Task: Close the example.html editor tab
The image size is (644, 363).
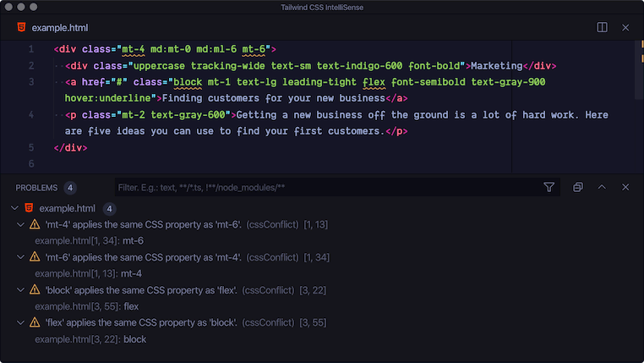Action: pyautogui.click(x=625, y=27)
